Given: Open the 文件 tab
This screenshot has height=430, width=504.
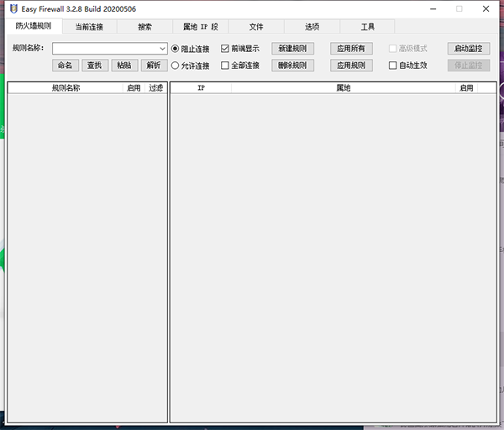Looking at the screenshot, I should pos(256,27).
